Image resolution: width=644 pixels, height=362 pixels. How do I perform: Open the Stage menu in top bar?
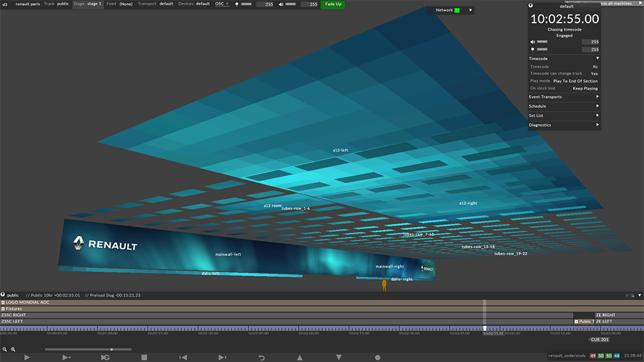pyautogui.click(x=87, y=4)
